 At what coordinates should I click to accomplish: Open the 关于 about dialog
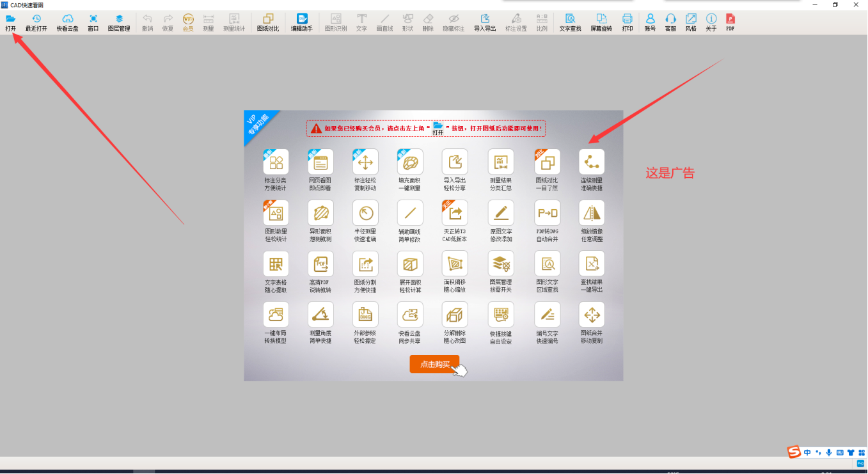point(711,19)
